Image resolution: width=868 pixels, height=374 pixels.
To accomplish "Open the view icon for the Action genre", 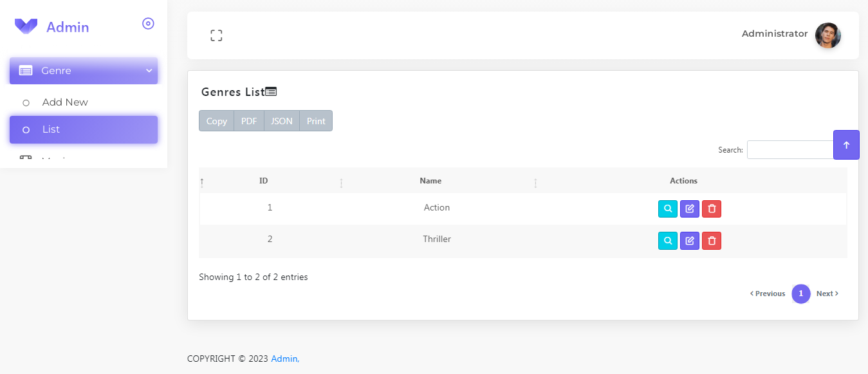I will click(668, 209).
